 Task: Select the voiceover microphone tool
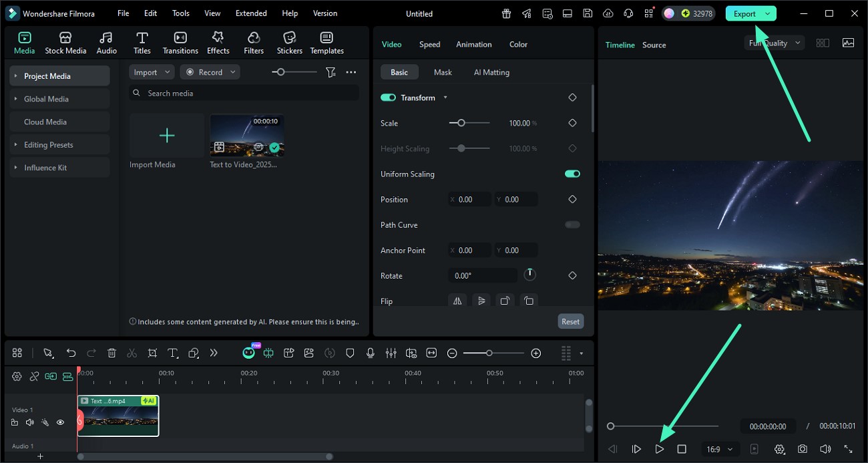(371, 353)
